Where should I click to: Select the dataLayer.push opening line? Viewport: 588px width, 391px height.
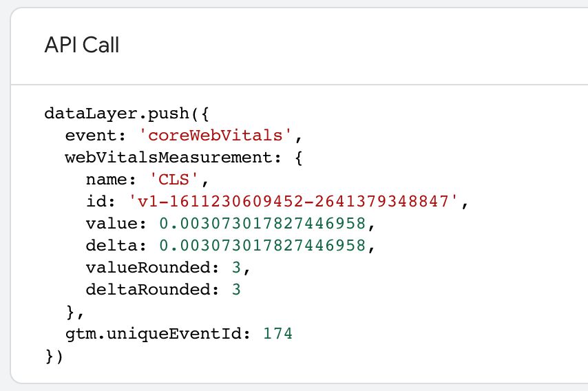pos(127,114)
